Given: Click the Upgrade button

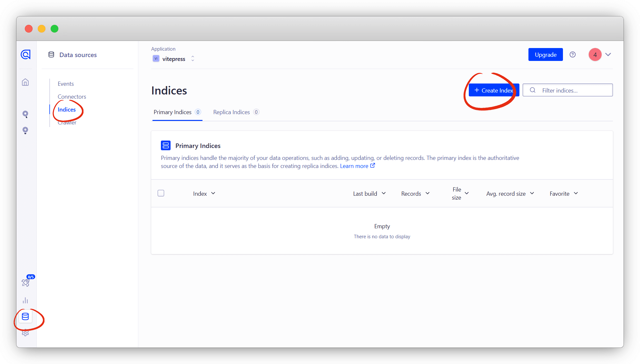Looking at the screenshot, I should pos(546,54).
